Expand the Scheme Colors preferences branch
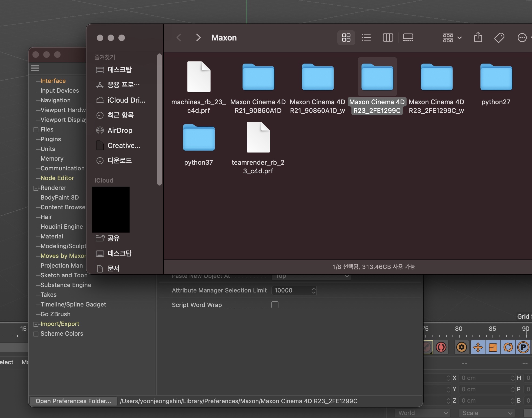This screenshot has width=532, height=418. point(36,334)
